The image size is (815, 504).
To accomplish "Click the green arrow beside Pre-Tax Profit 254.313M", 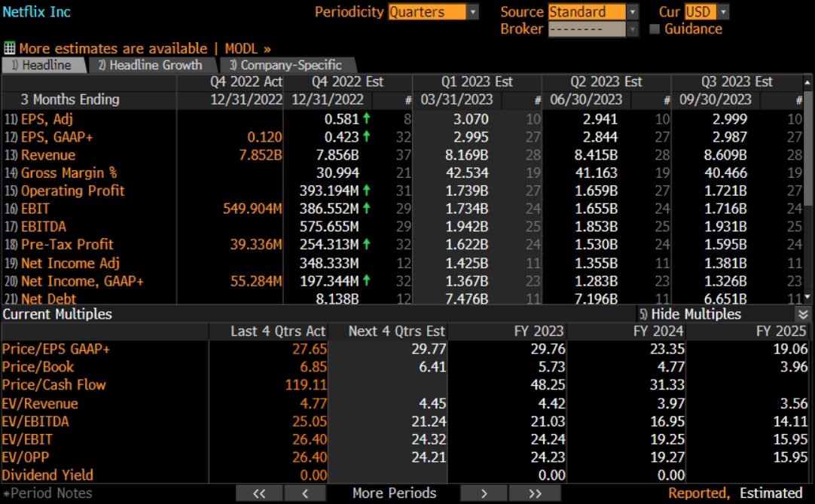I will [x=366, y=244].
